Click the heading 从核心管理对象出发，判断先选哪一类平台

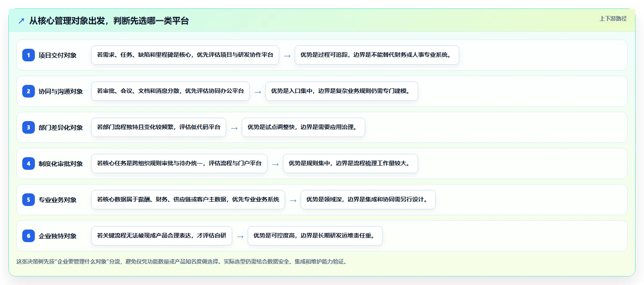click(x=109, y=21)
